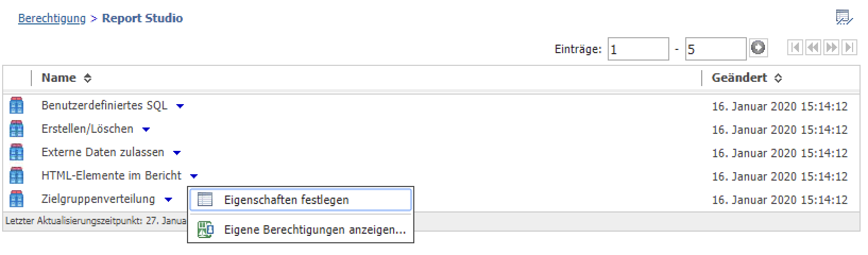The image size is (868, 255).
Task: Jump to the last page of entries
Action: pos(849,48)
